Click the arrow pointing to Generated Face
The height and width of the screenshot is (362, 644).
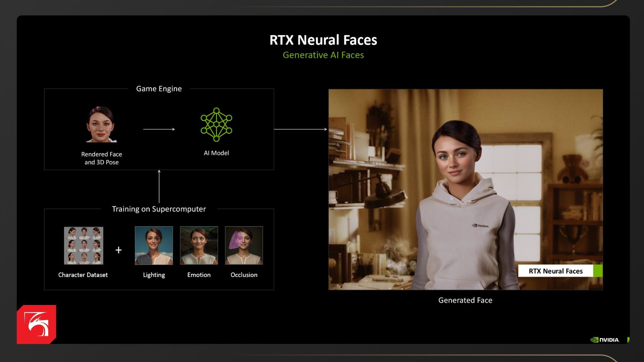pyautogui.click(x=301, y=129)
